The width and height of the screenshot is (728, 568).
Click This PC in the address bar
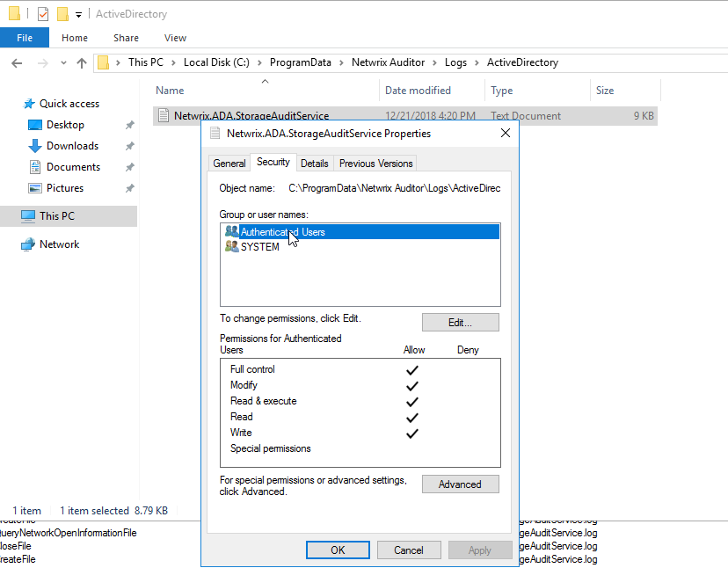[x=146, y=62]
